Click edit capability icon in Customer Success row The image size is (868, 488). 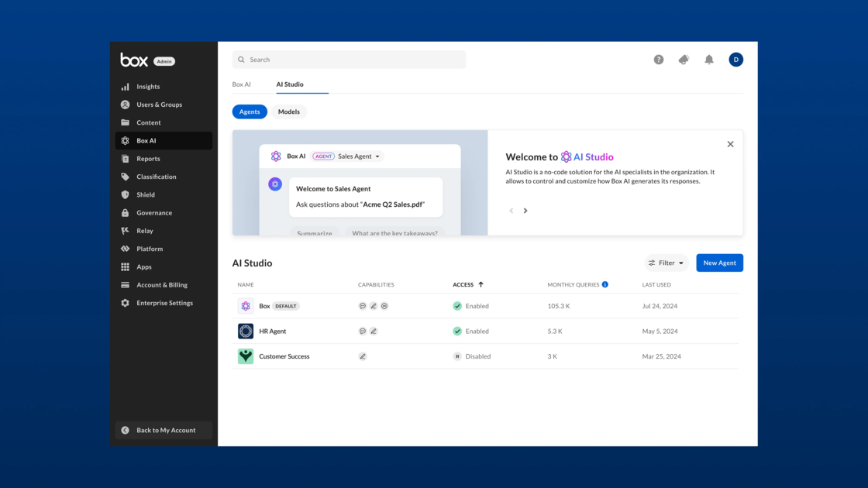[363, 356]
